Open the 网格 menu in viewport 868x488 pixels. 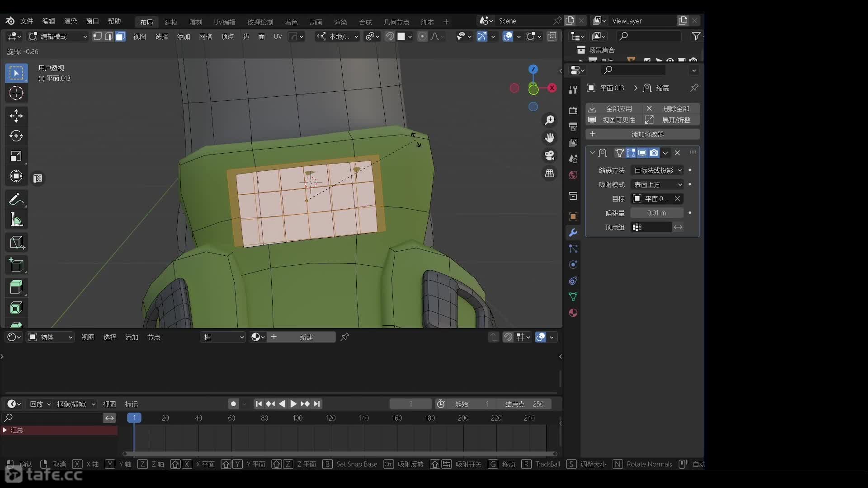point(205,36)
